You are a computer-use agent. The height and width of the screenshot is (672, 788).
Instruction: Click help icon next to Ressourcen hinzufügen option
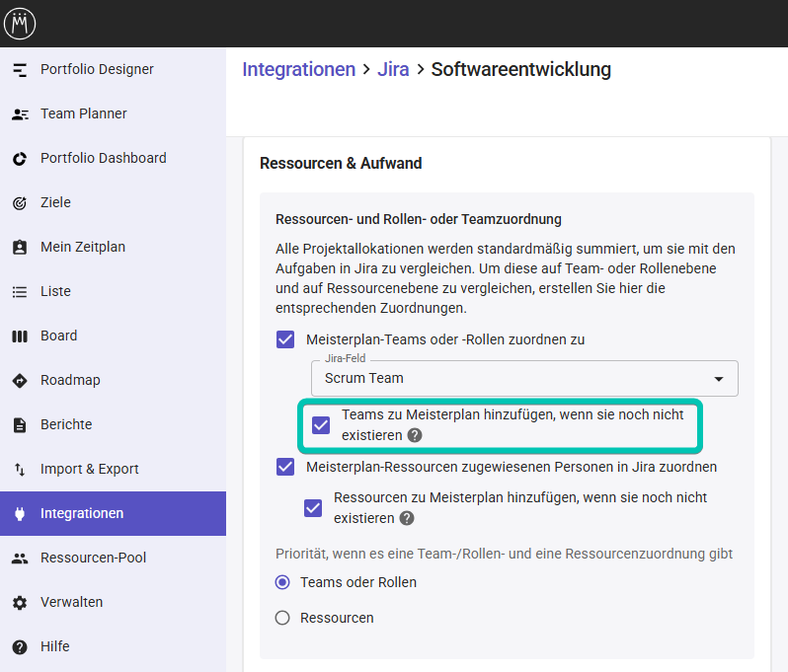coord(407,518)
